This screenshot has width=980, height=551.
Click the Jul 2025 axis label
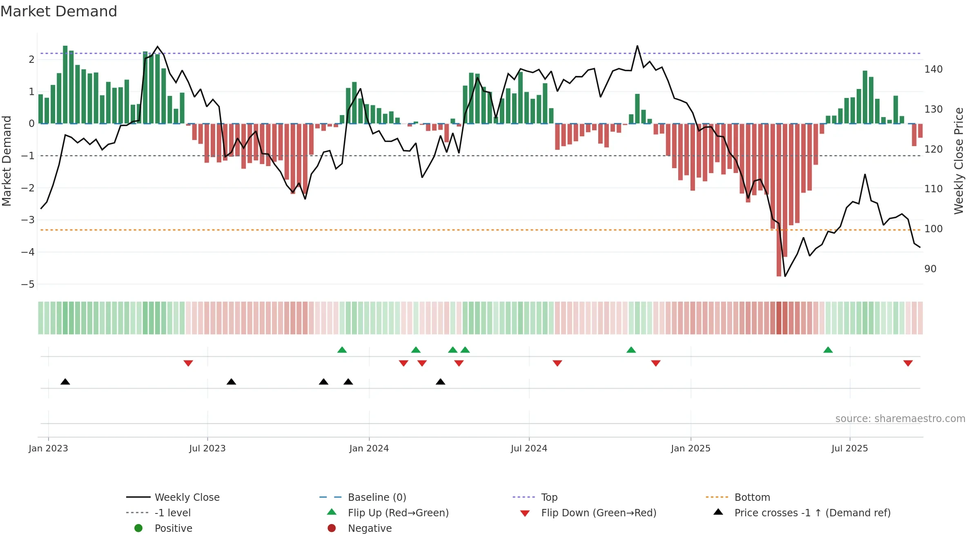pos(850,448)
